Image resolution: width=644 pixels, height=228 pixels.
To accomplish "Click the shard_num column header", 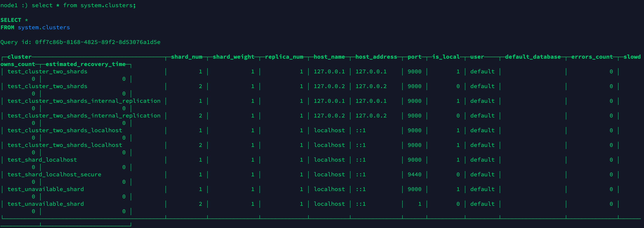I will 186,57.
